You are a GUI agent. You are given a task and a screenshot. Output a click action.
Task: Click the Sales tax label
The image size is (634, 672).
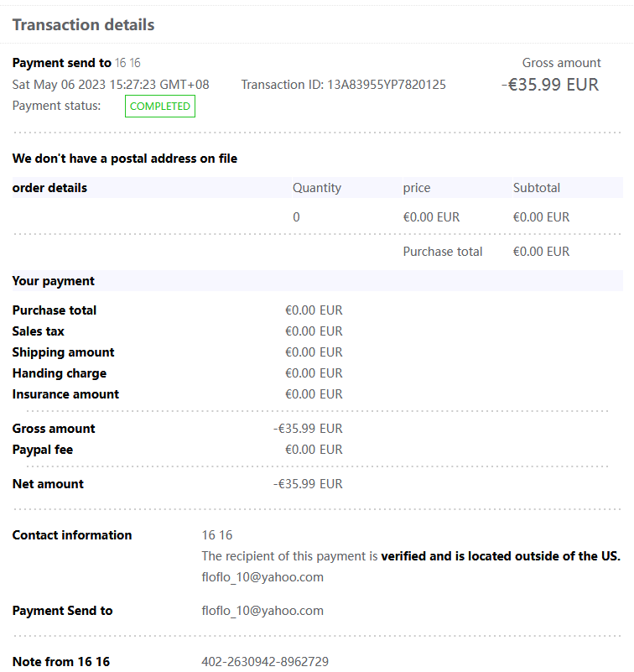pos(38,331)
